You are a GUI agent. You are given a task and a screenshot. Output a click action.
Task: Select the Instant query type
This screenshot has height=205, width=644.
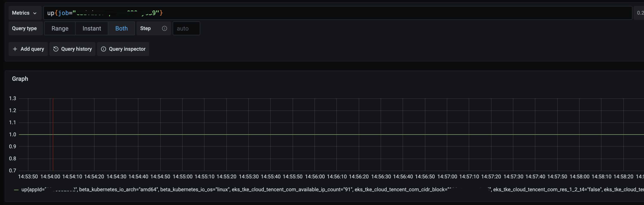tap(92, 28)
